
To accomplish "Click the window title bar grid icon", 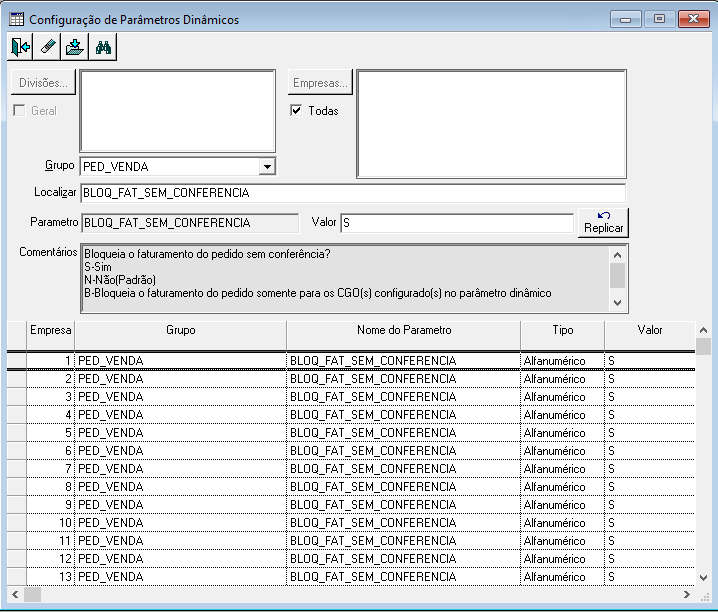I will point(16,19).
